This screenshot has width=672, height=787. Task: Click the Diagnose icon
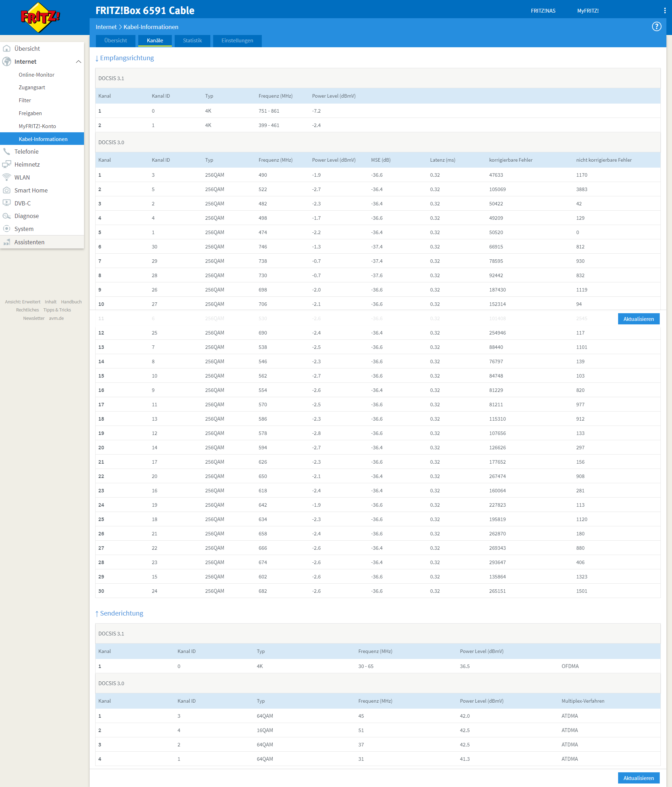point(7,216)
